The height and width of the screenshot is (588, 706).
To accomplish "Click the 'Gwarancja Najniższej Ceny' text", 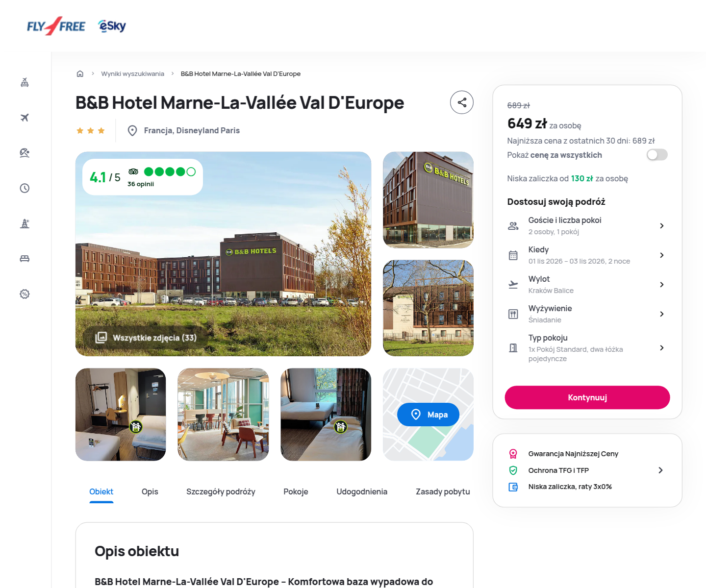I will point(573,454).
